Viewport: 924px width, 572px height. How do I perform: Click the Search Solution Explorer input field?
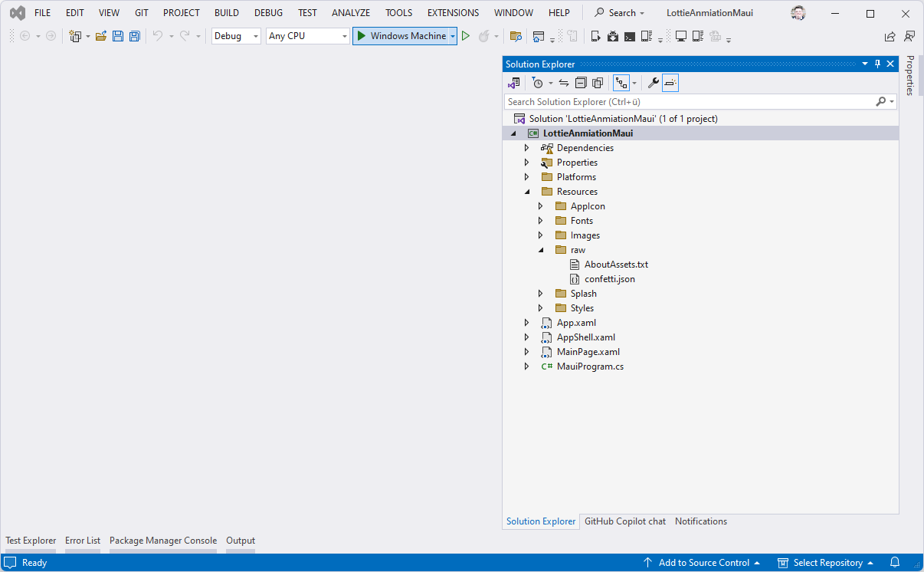[x=690, y=102]
